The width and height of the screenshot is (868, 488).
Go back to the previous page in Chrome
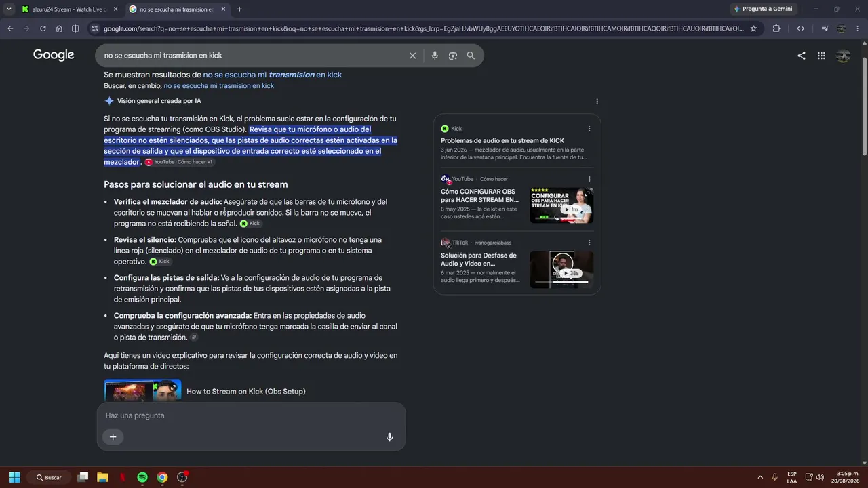pos(10,28)
